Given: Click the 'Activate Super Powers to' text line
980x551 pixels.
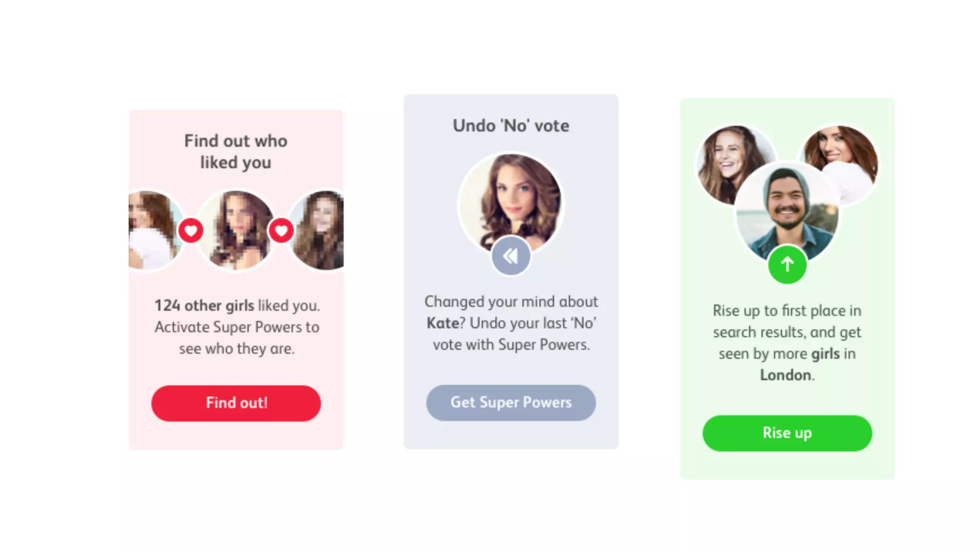Looking at the screenshot, I should [x=237, y=327].
